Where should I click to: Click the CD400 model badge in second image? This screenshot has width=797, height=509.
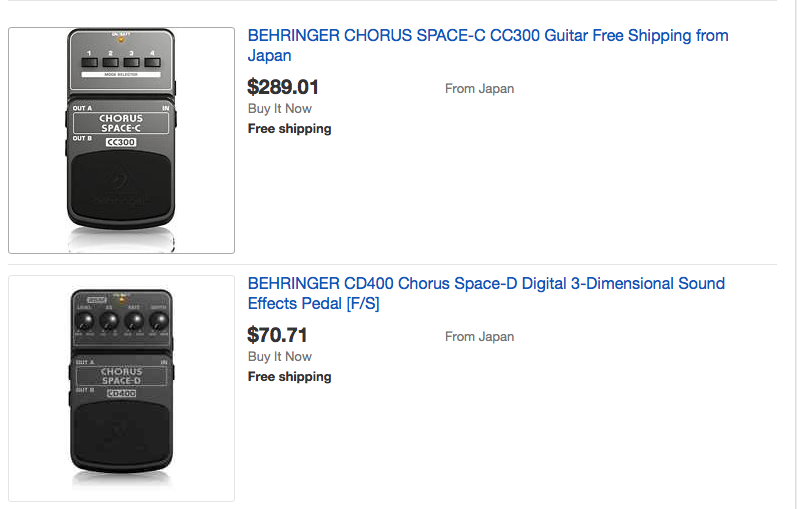[121, 393]
